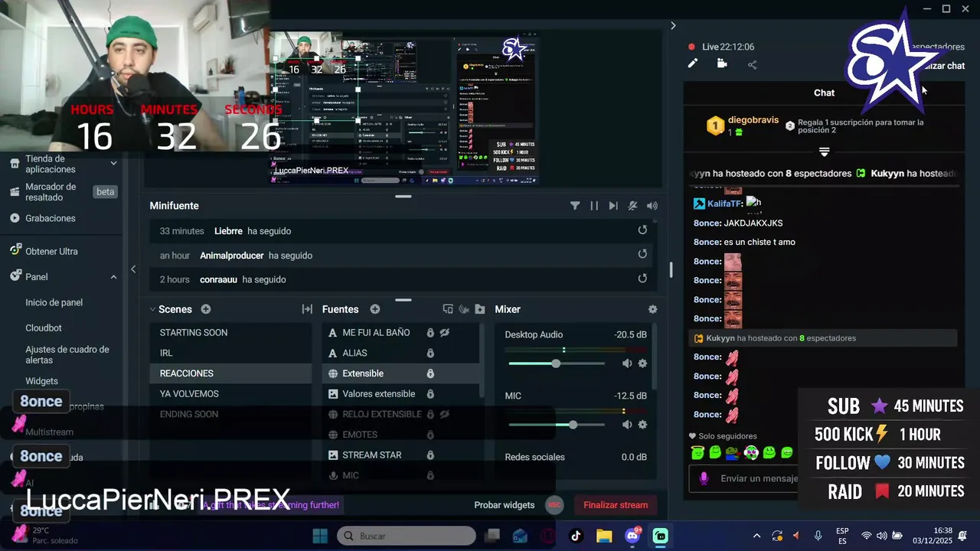
Task: Toggle lock on STREAM STAR source
Action: [430, 455]
